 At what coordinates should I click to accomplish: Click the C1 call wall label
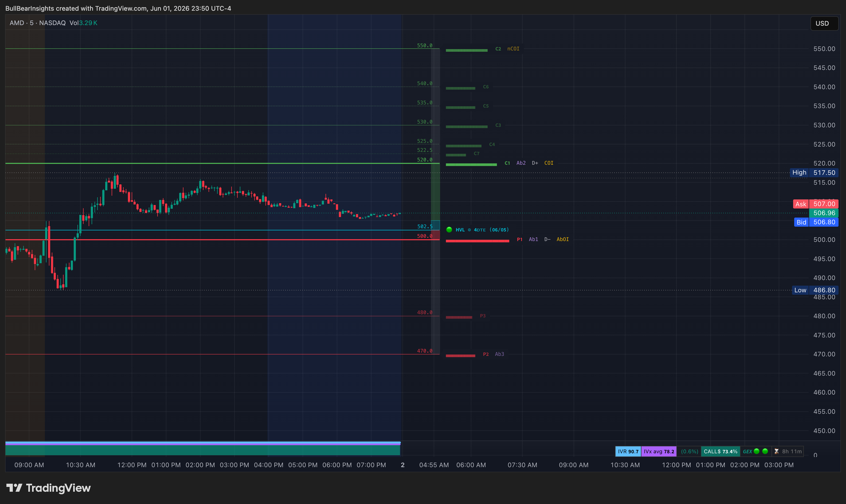tap(507, 163)
